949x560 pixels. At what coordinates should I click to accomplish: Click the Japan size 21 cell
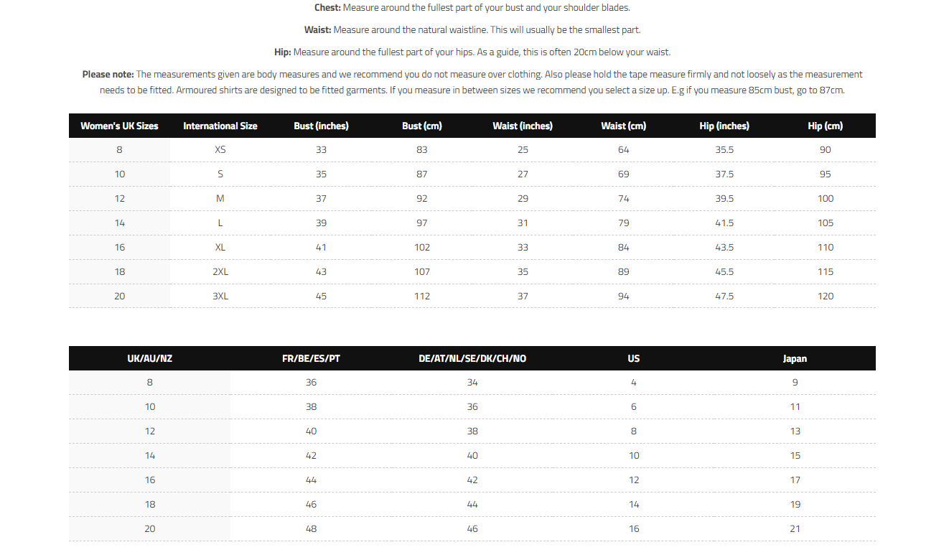[x=795, y=529]
